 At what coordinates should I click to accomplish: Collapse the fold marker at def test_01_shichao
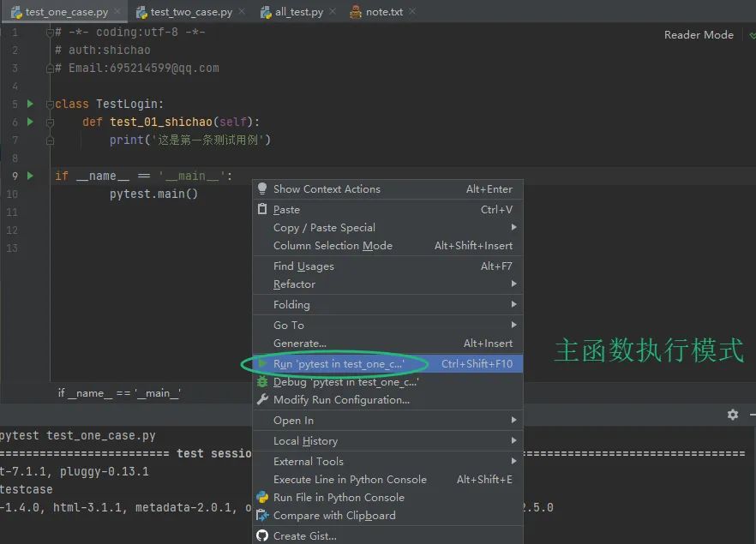click(x=50, y=123)
